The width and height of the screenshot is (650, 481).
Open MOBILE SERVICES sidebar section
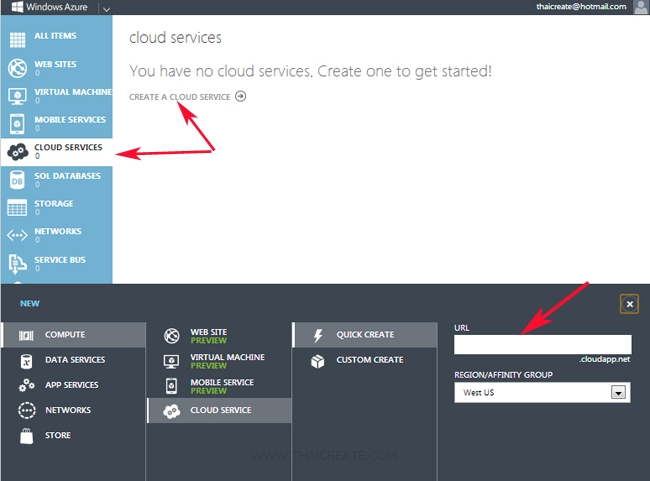(70, 120)
